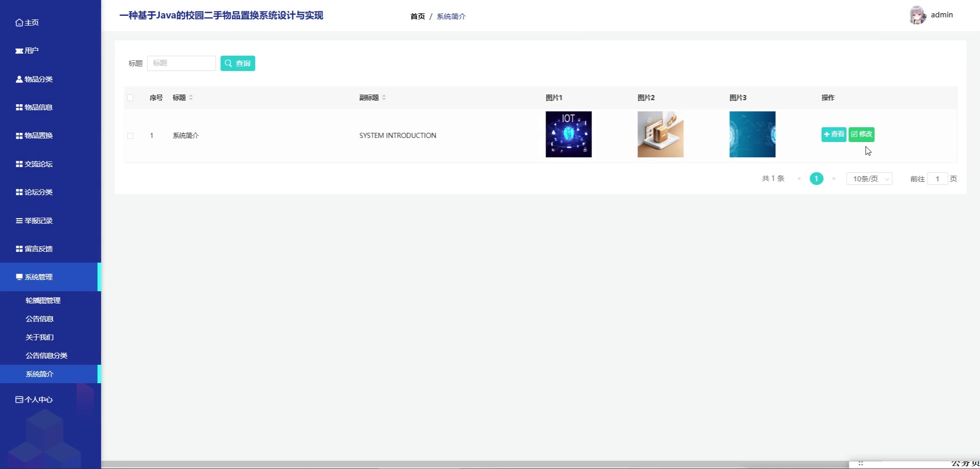Click the 修改 edit button
The image size is (980, 469).
862,134
